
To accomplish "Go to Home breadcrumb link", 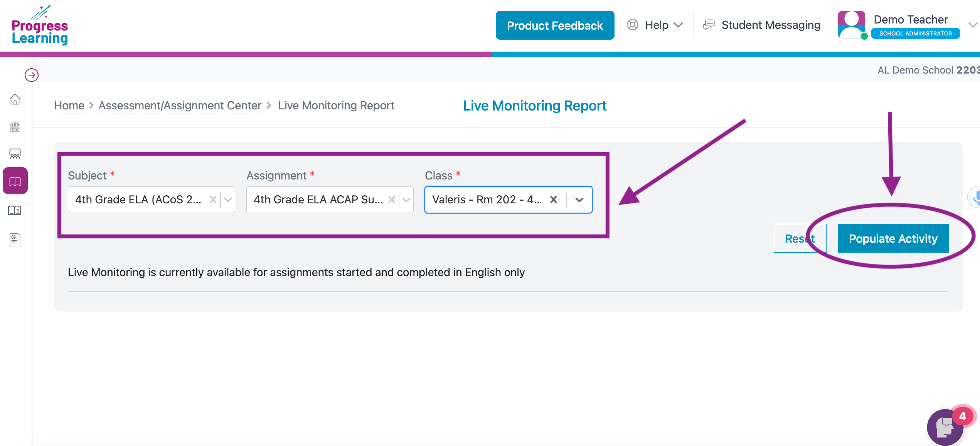I will pyautogui.click(x=69, y=106).
